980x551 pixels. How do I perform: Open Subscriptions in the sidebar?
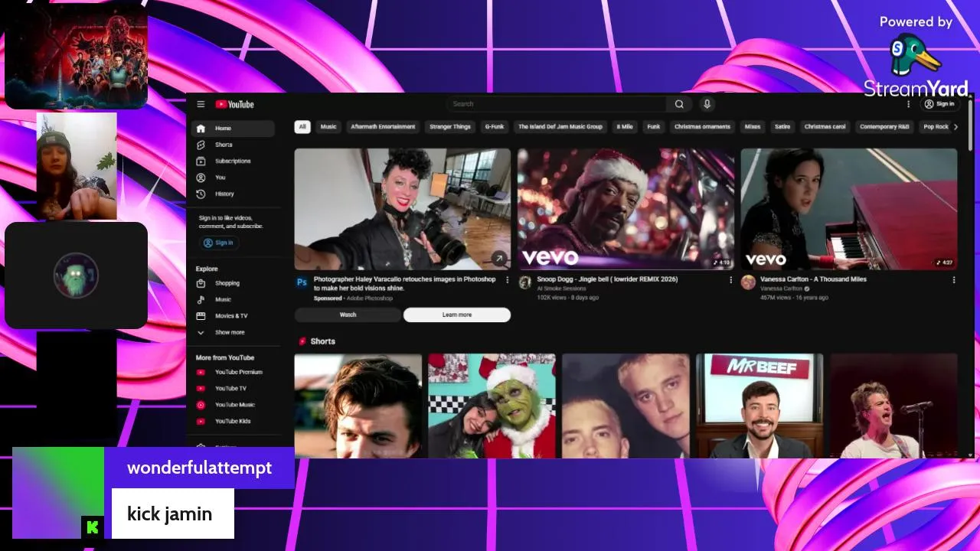tap(233, 161)
